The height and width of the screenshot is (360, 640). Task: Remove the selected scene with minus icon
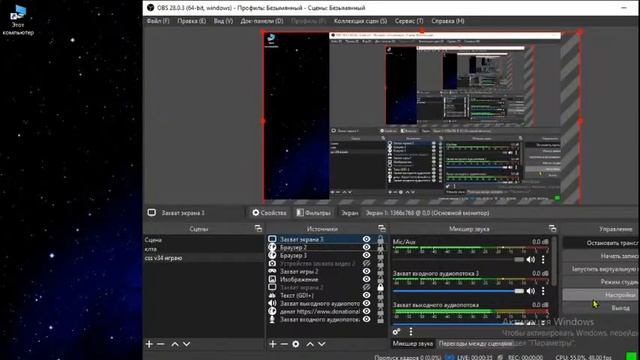(160, 344)
